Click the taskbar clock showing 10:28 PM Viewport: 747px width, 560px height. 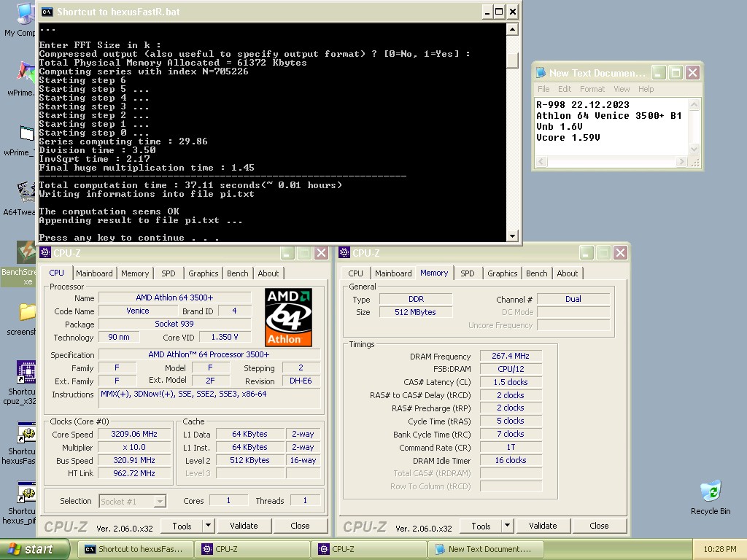click(720, 549)
